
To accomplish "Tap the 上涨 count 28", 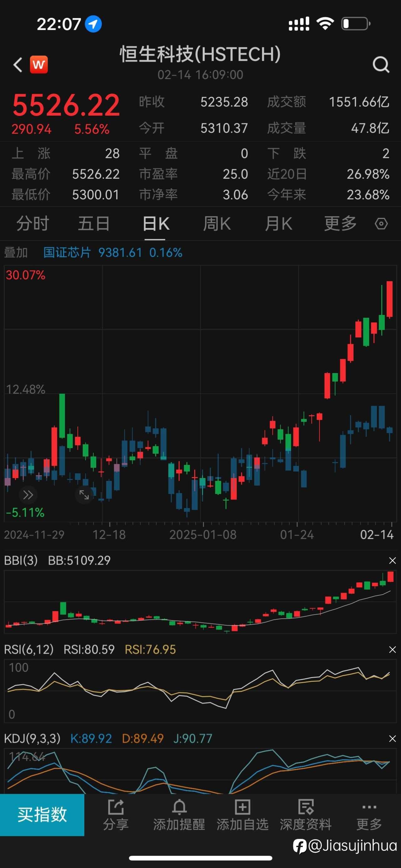I will pos(112,154).
